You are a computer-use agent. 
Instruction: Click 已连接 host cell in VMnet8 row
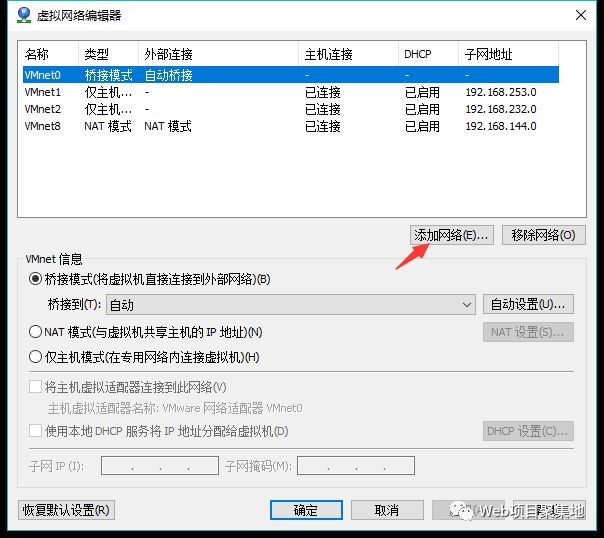(323, 126)
